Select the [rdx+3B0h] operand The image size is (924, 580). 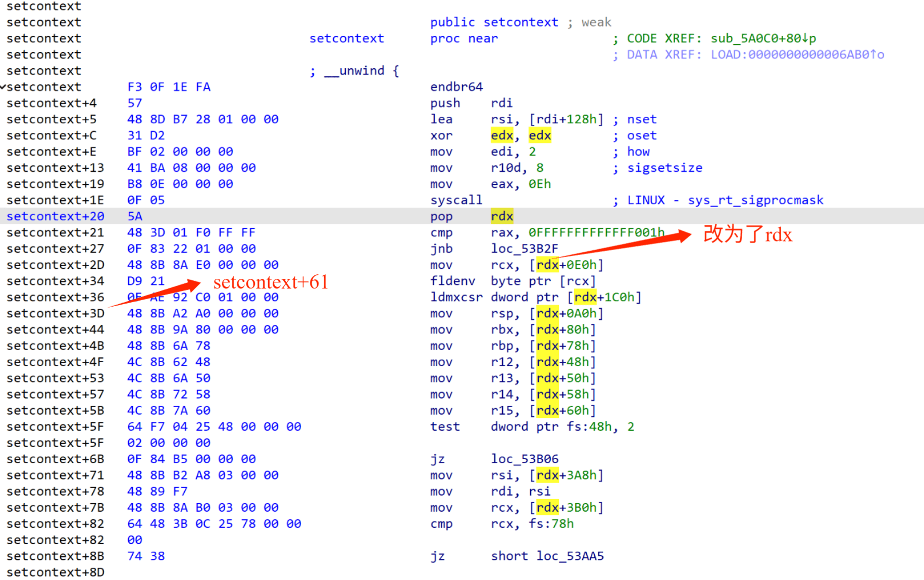coord(566,507)
